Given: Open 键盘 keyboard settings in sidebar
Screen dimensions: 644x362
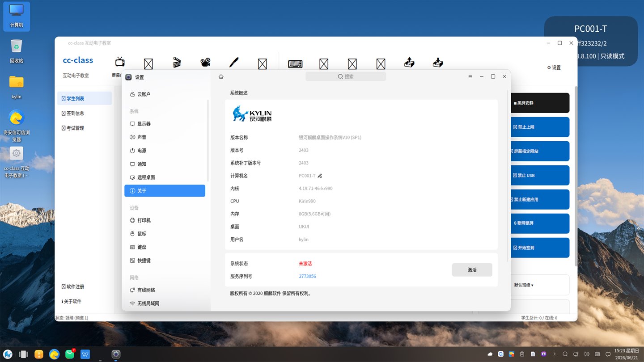Looking at the screenshot, I should 165,247.
